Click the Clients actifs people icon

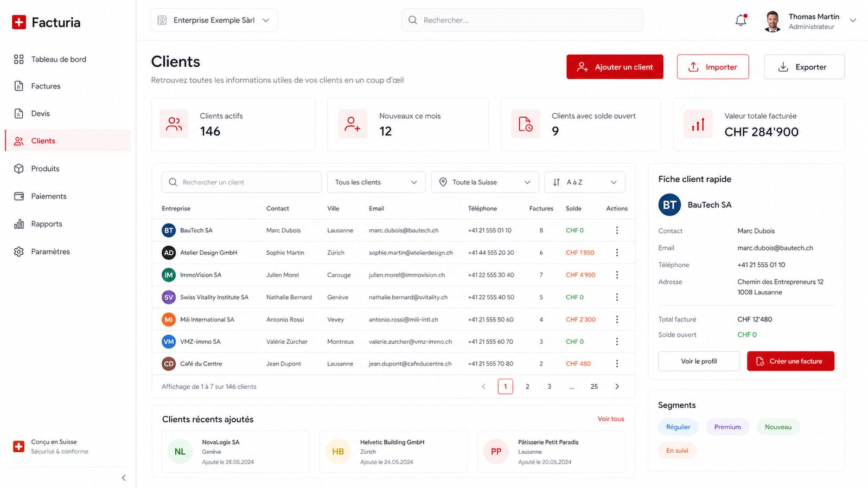click(x=174, y=124)
